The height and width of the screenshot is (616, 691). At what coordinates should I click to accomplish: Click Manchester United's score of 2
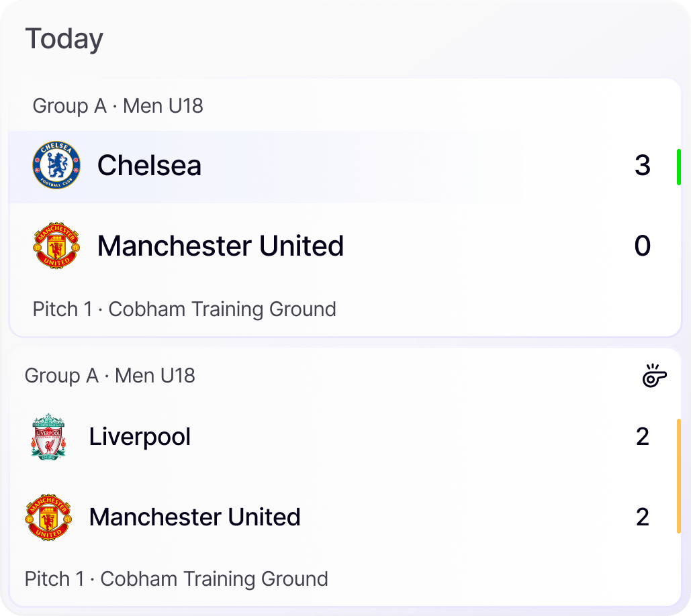point(643,517)
